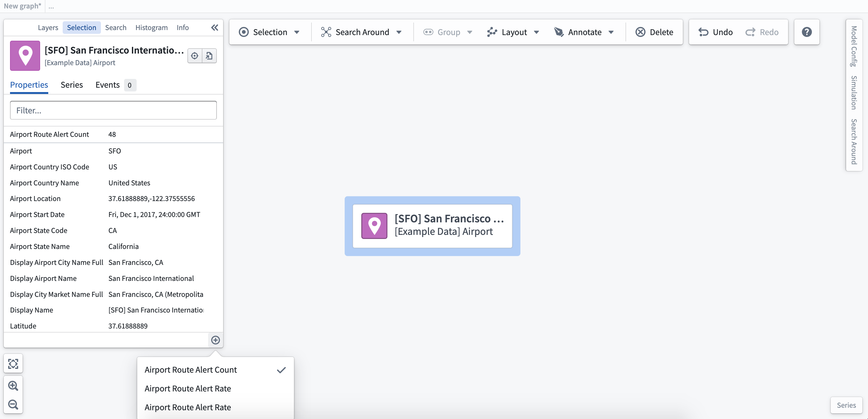Image resolution: width=868 pixels, height=419 pixels.
Task: Zoom in with the magnifier plus icon
Action: click(x=13, y=386)
